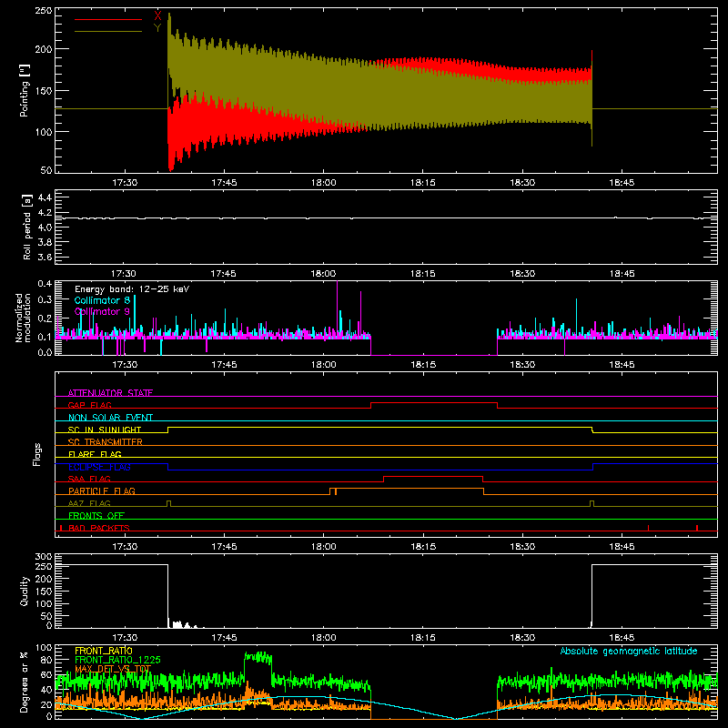Click '4.4' on Roll period y-axis

pyautogui.click(x=45, y=197)
